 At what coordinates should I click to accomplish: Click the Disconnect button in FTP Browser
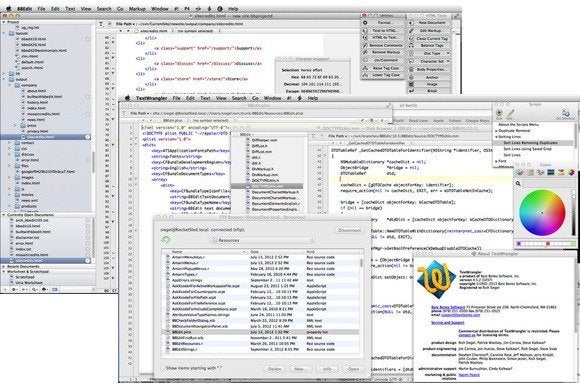[x=349, y=230]
